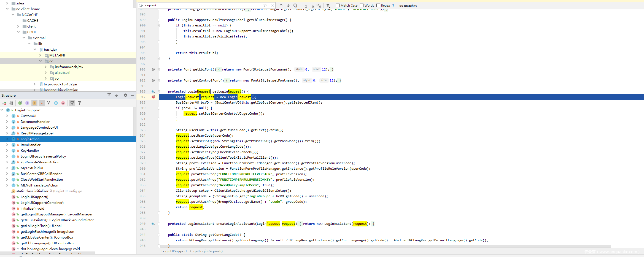Toggle Show Lambdas in Structure toolbar
Viewport: 644px width, 257px height.
(63, 103)
